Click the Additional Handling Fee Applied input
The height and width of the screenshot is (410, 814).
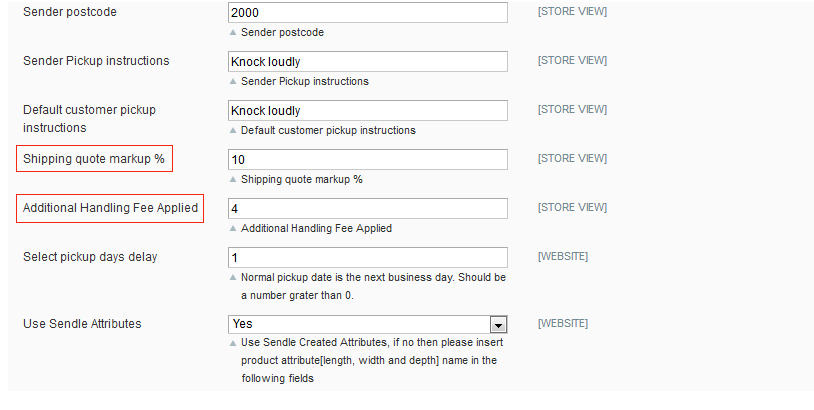(x=367, y=208)
